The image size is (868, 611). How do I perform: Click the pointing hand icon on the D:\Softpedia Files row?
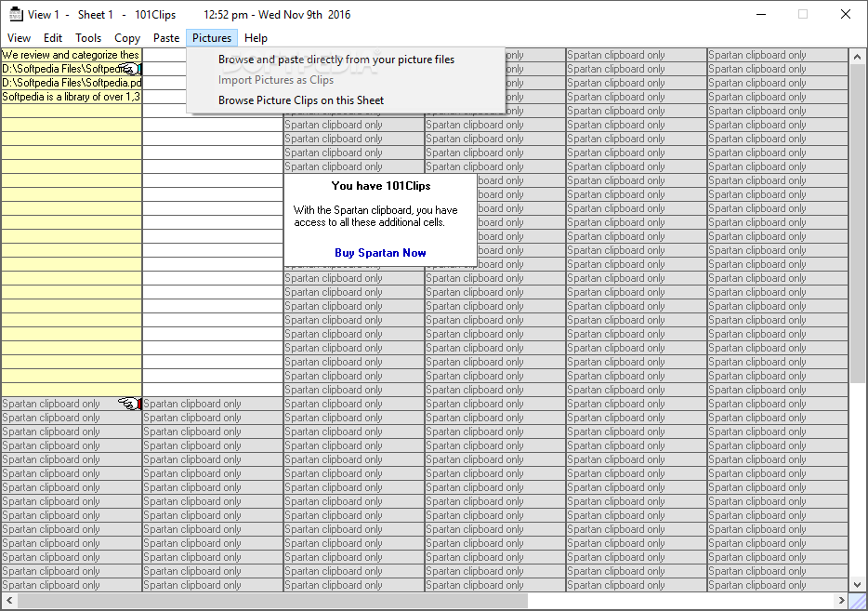130,69
